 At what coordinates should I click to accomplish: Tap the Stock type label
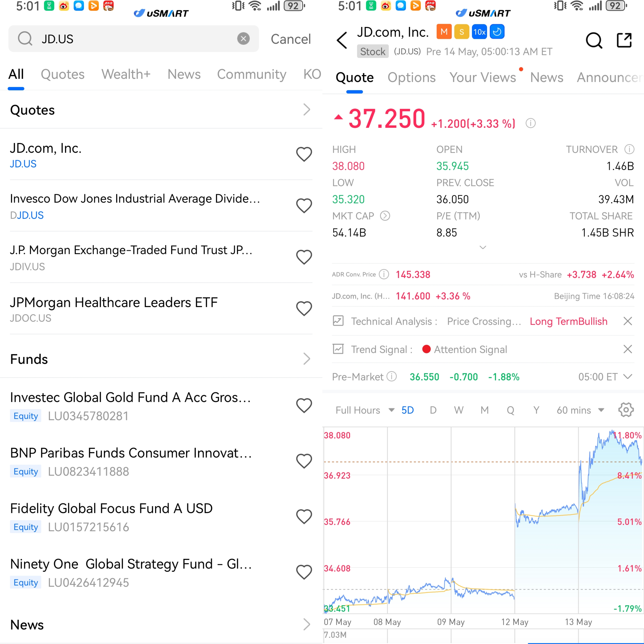pos(373,51)
